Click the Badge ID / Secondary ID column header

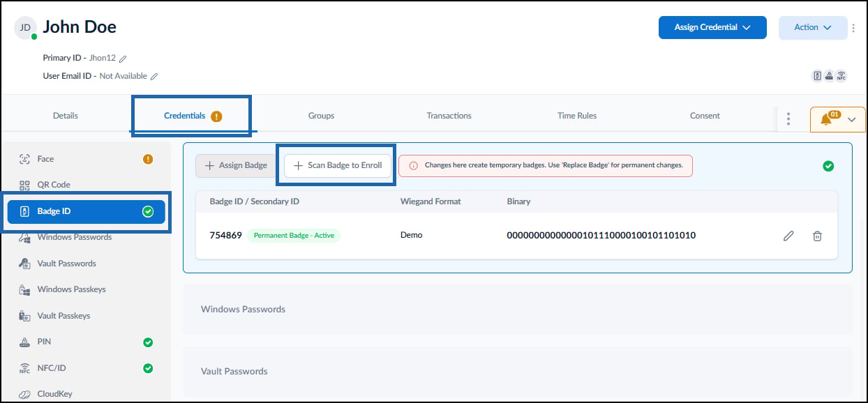coord(254,201)
